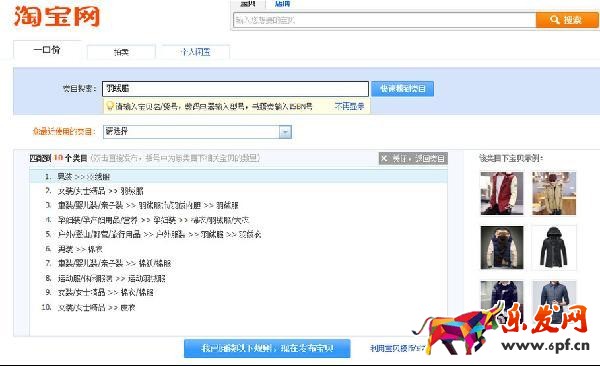This screenshot has width=600, height=366.
Task: Click the orange search button with magnifier
Action: (x=567, y=20)
